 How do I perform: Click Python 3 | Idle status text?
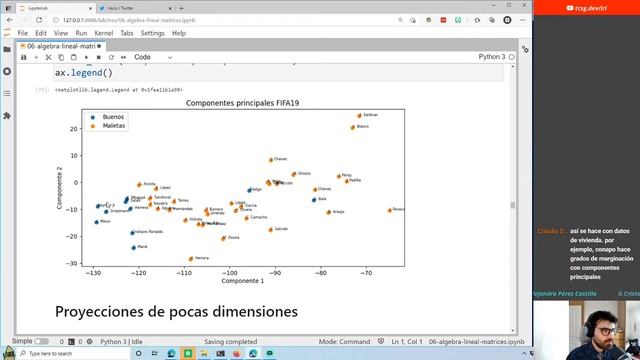[x=122, y=342]
